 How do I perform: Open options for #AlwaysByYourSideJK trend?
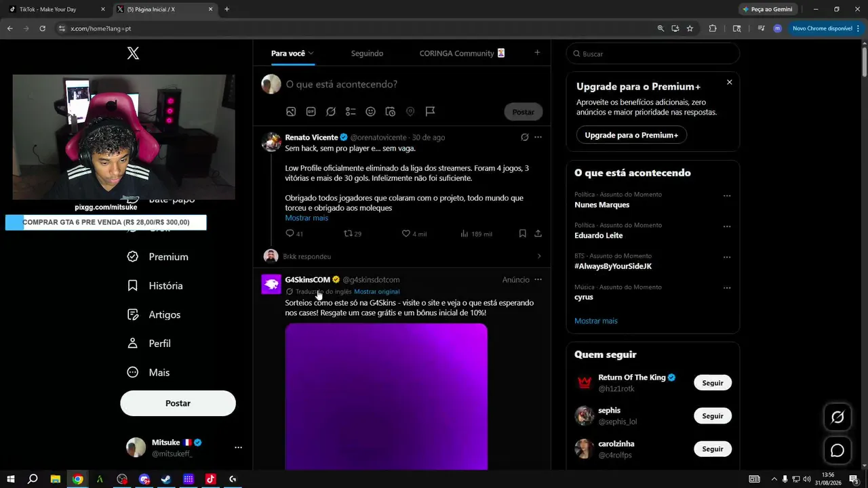[x=727, y=258]
